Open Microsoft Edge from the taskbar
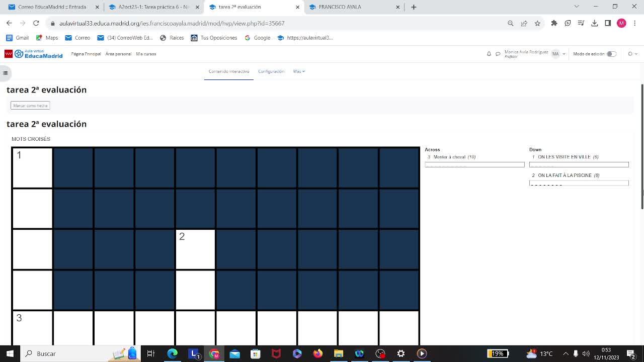This screenshot has width=644, height=362. [x=172, y=353]
